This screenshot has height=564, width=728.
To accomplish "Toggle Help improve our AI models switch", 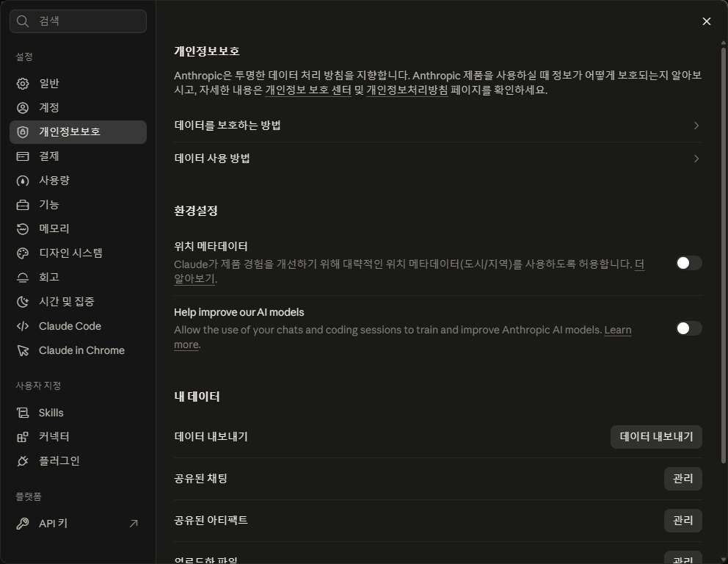I will coord(689,328).
